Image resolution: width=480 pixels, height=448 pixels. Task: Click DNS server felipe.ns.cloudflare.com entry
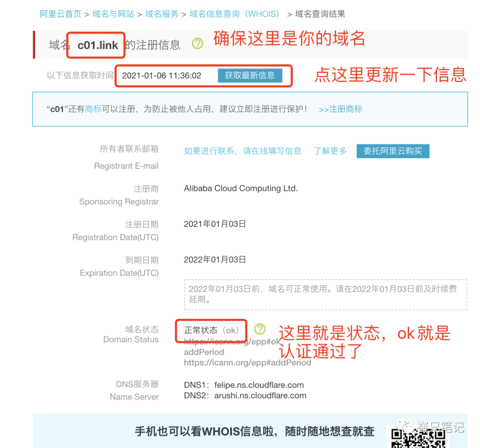(x=244, y=385)
